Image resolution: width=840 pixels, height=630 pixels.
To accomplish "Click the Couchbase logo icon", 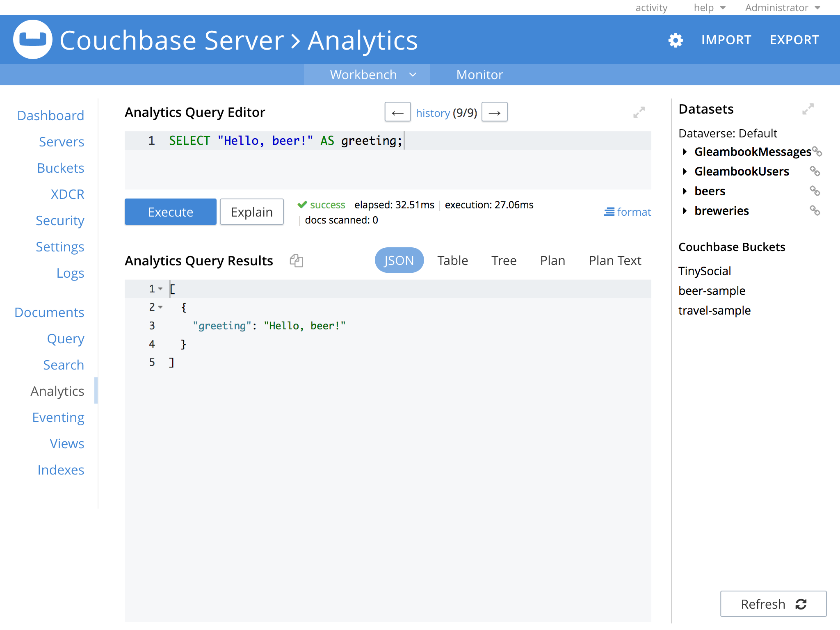I will 33,40.
